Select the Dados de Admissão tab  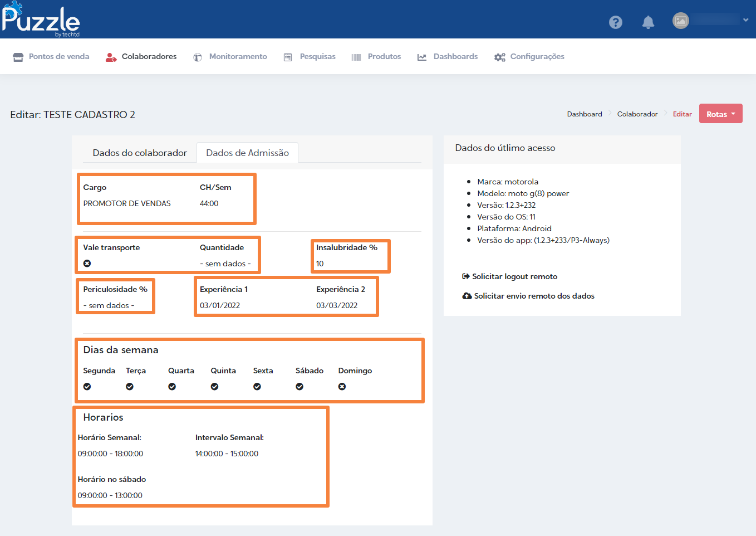tap(248, 153)
